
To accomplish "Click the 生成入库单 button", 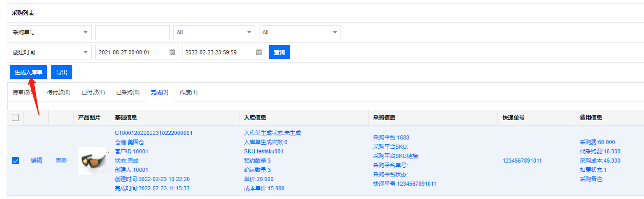I will [x=28, y=72].
